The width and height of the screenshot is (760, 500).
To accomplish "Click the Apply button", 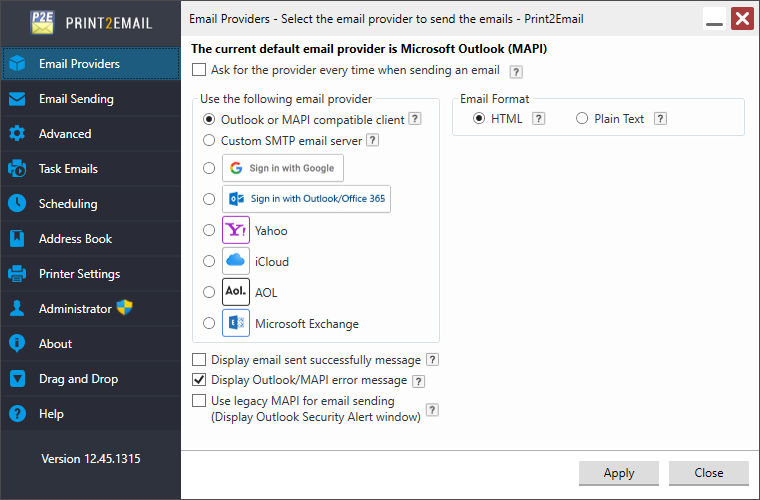I will tap(619, 473).
